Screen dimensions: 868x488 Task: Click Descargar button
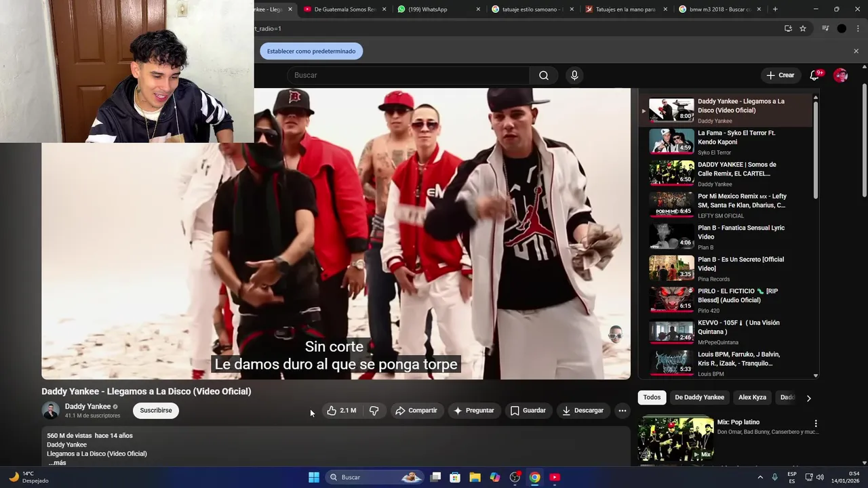583,410
